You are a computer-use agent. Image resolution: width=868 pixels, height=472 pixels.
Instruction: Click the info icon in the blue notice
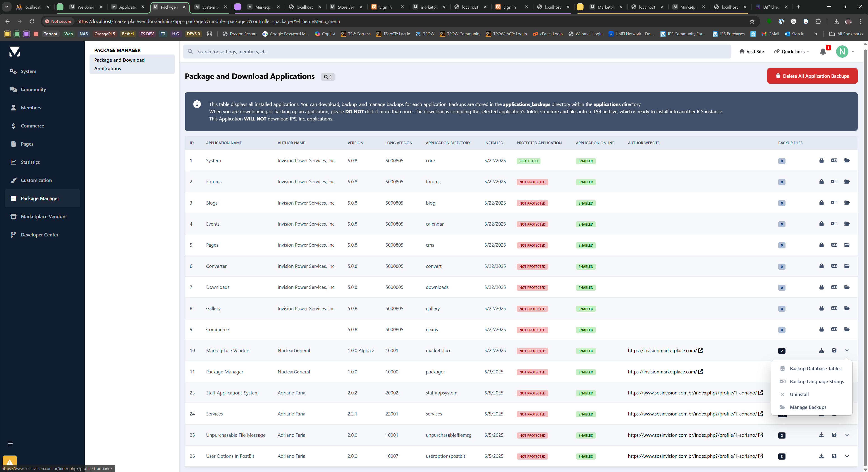(197, 104)
